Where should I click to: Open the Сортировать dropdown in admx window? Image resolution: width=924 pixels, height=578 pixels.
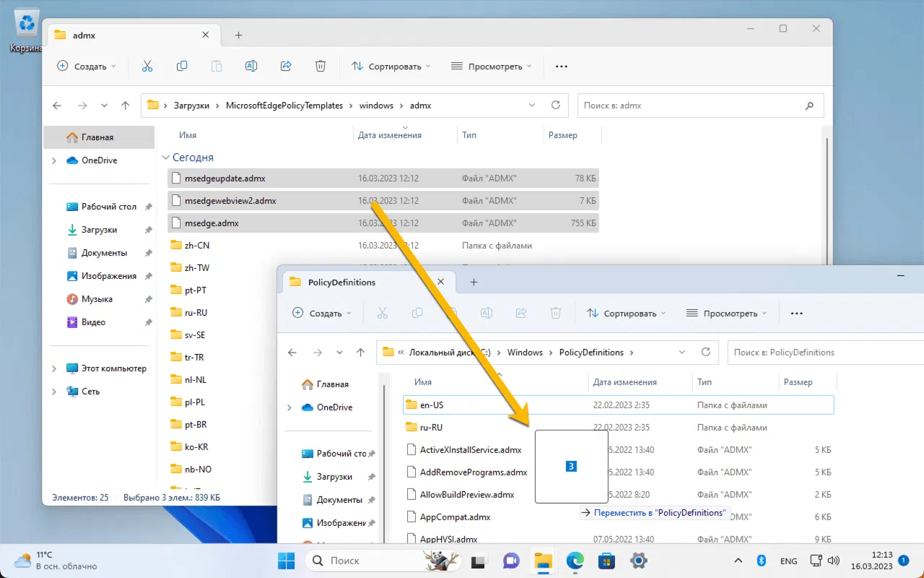(391, 66)
